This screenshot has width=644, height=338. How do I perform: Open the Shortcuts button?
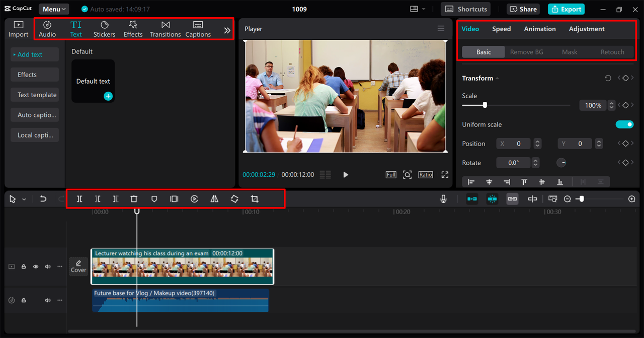466,9
